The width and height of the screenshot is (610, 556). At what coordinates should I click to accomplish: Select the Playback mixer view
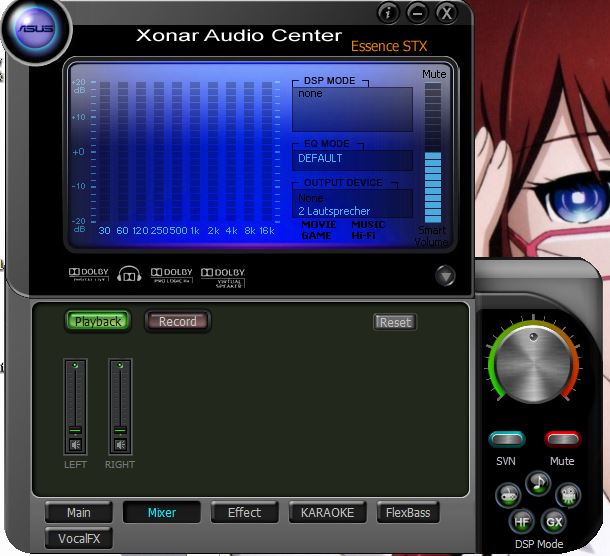pyautogui.click(x=98, y=322)
